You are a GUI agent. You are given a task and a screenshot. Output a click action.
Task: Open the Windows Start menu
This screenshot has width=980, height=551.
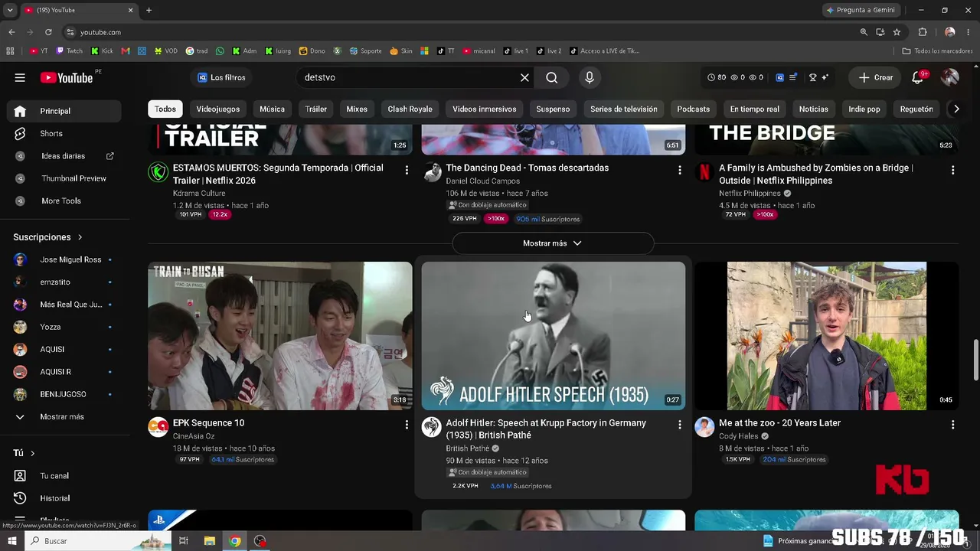[12, 541]
